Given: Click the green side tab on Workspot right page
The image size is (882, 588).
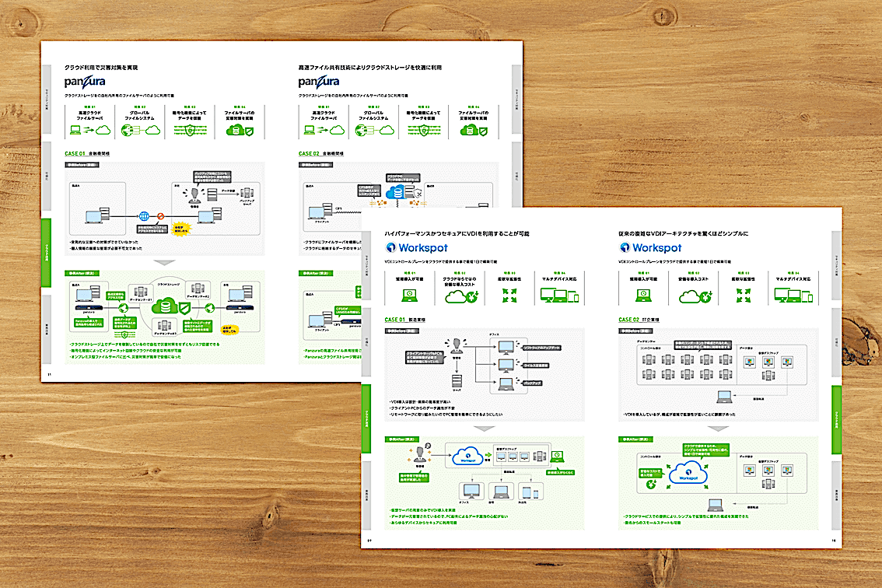Looking at the screenshot, I should pos(836,418).
